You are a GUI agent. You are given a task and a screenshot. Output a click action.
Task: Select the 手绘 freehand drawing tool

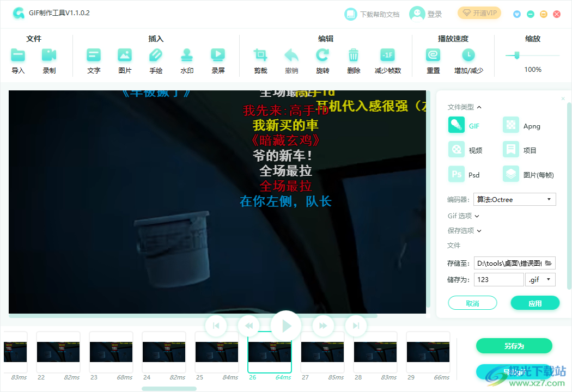(x=156, y=55)
